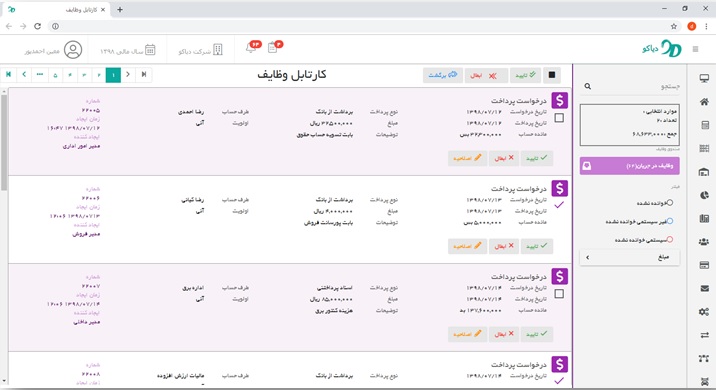Click the top 'تایید' approve button
The height and width of the screenshot is (390, 716).
(x=526, y=75)
